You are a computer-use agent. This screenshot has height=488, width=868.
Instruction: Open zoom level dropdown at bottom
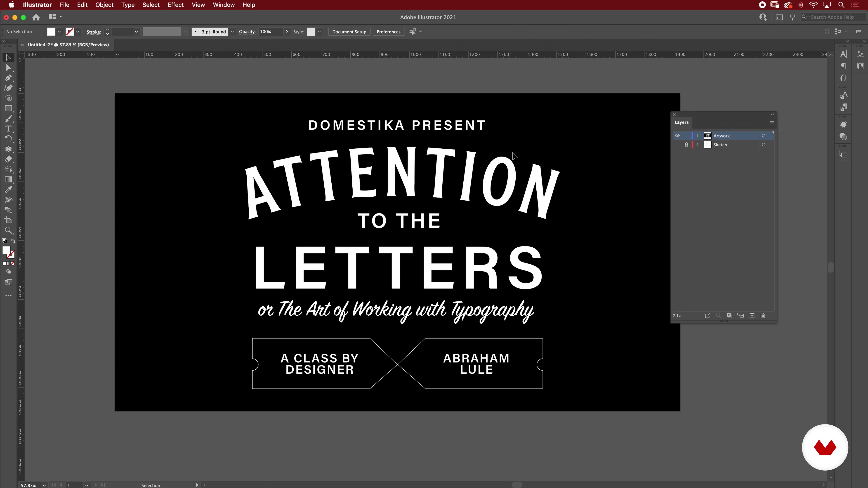point(44,485)
